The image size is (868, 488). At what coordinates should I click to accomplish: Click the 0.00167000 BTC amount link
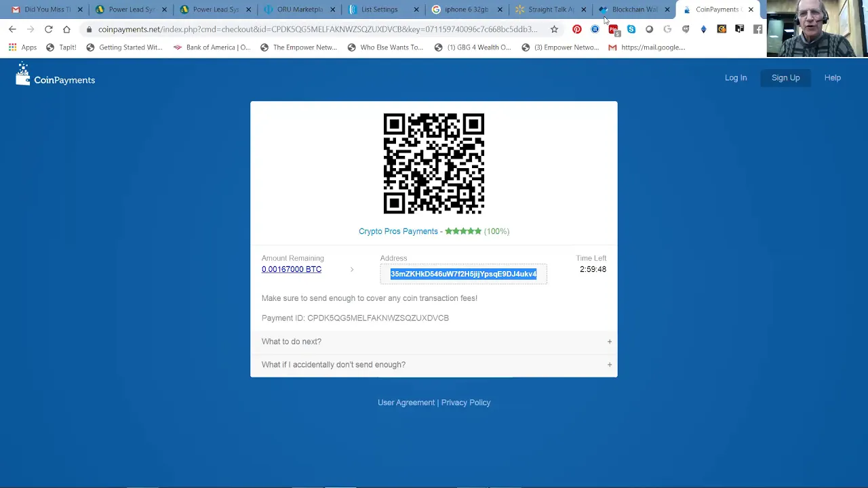(292, 269)
